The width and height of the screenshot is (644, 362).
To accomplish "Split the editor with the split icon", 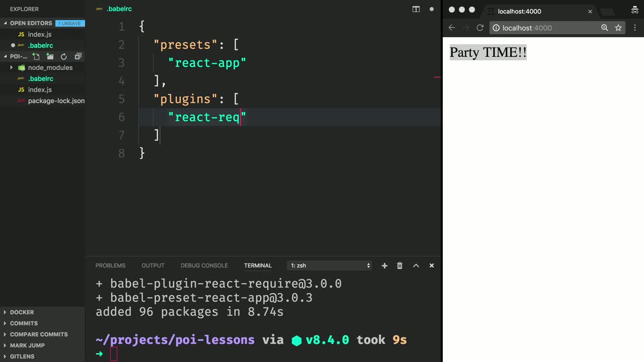I will coord(416,9).
